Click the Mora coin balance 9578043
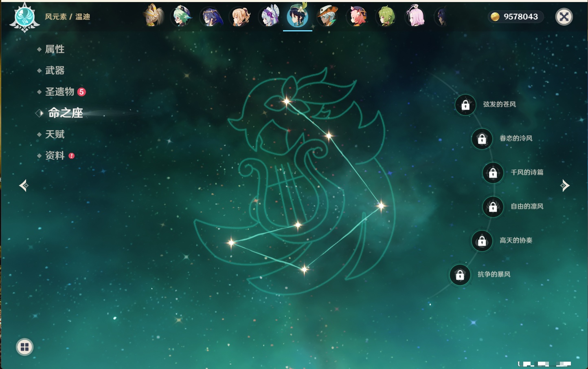588x369 pixels. 516,17
